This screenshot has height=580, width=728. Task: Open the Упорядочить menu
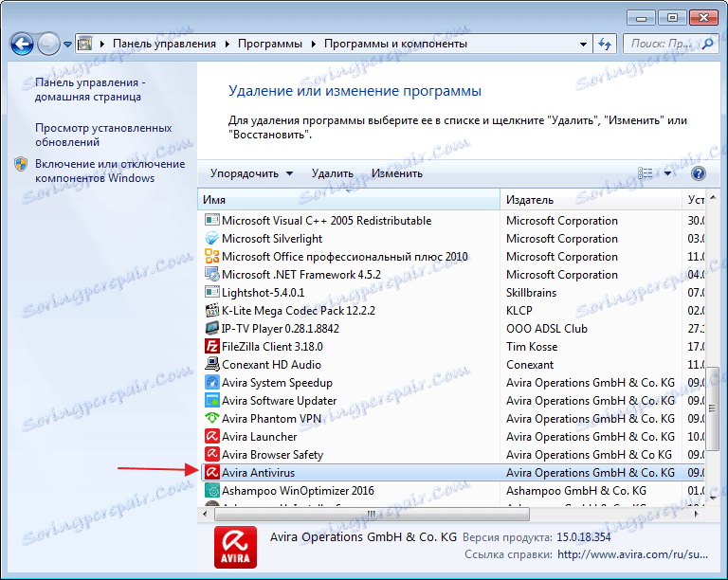[251, 173]
